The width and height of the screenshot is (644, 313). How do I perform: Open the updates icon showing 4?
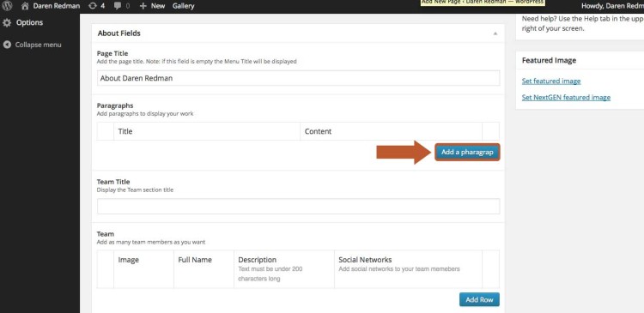tap(93, 6)
